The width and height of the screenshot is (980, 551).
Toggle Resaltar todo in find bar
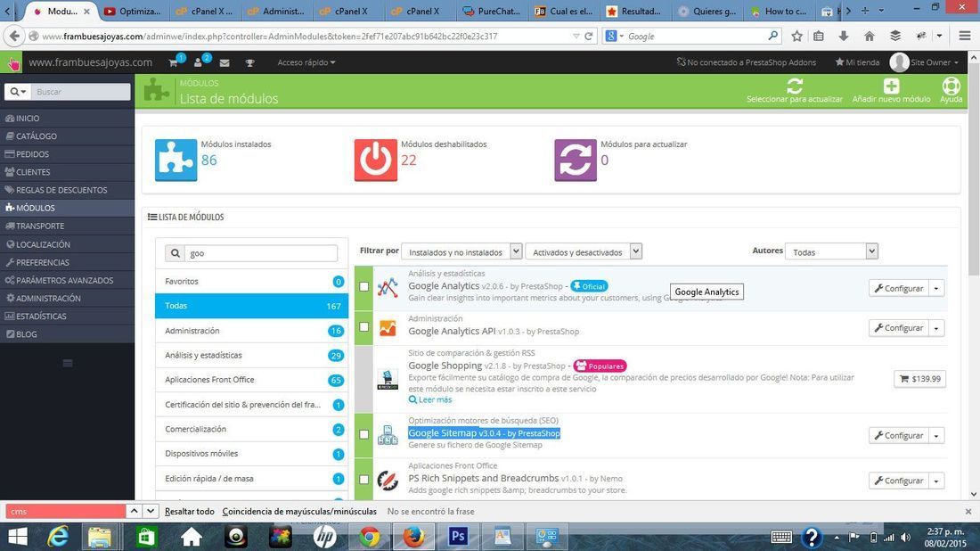[x=190, y=511]
